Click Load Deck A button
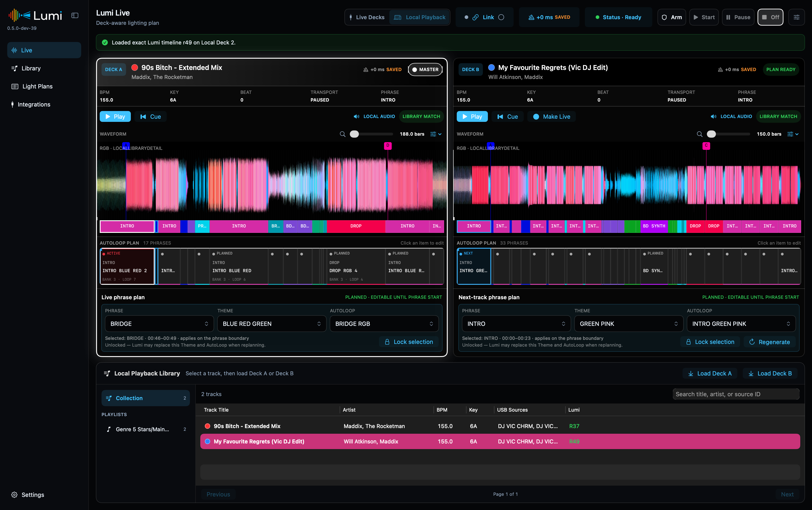 coord(710,373)
